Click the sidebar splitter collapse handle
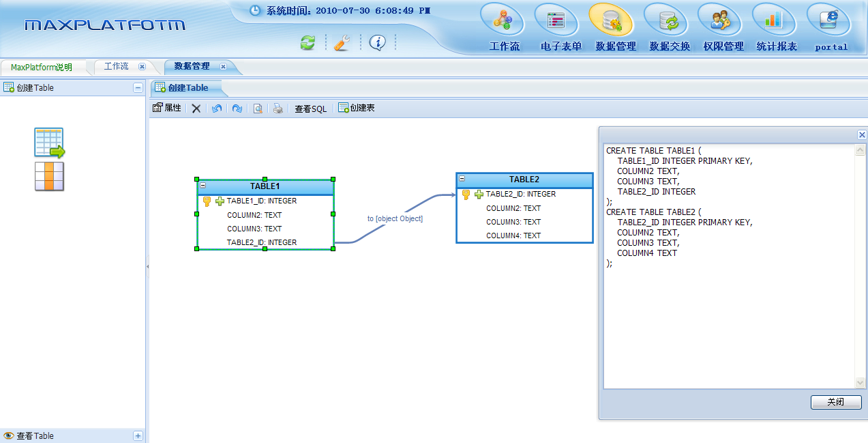 pos(147,268)
